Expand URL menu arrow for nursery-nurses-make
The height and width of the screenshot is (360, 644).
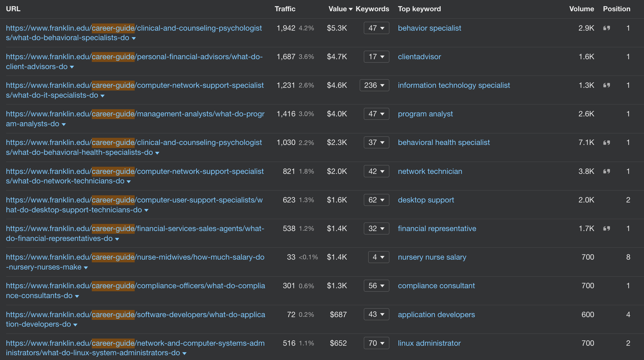point(86,268)
